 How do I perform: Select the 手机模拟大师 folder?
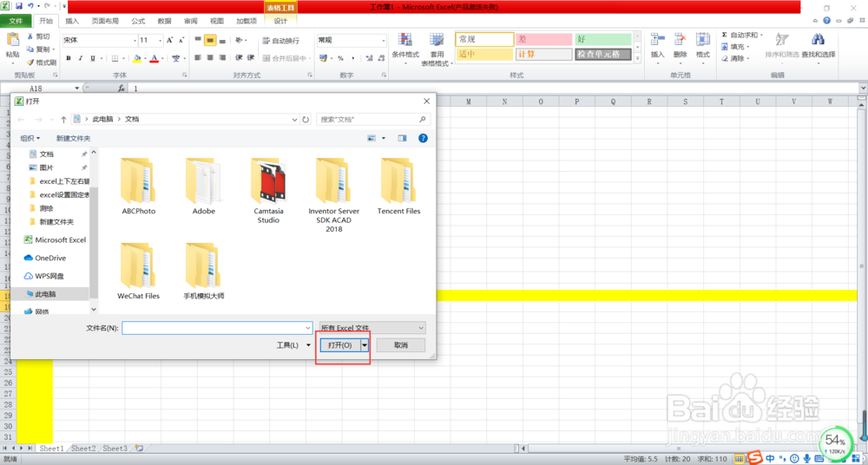point(204,272)
